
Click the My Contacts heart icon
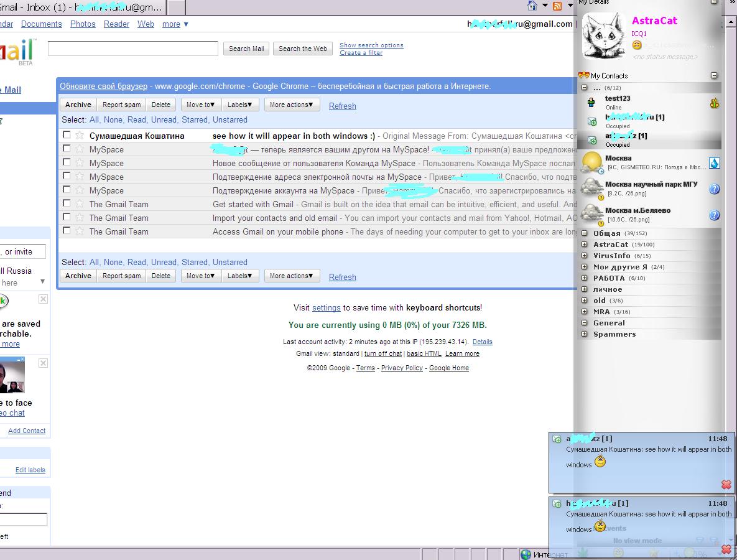point(584,76)
